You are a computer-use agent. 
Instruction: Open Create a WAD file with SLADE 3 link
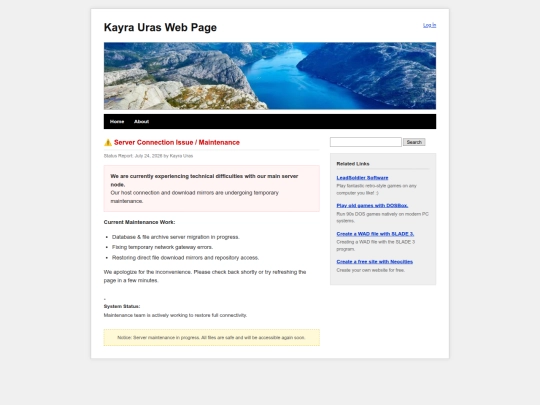click(375, 234)
